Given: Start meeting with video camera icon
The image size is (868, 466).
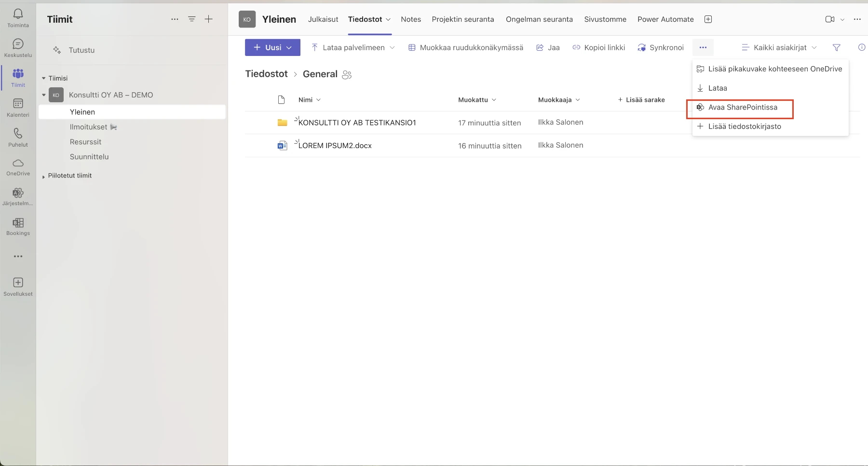Looking at the screenshot, I should click(x=830, y=19).
